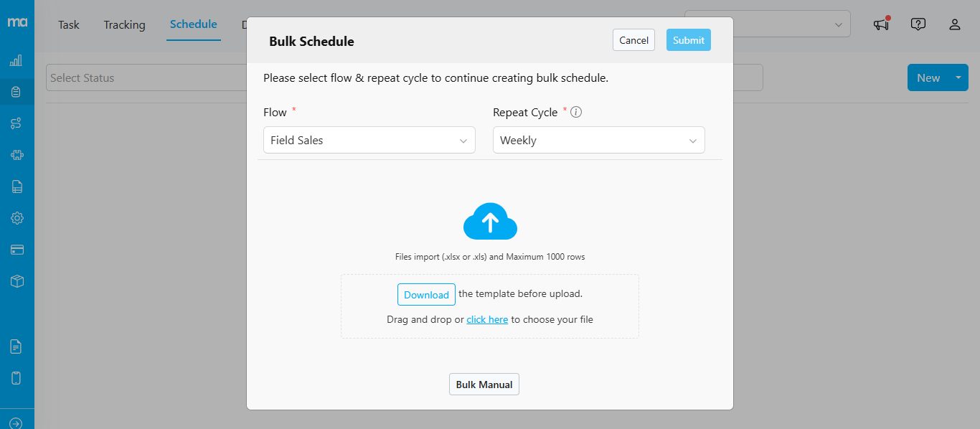Click the 'click here' file chooser link
This screenshot has height=429, width=980.
487,320
